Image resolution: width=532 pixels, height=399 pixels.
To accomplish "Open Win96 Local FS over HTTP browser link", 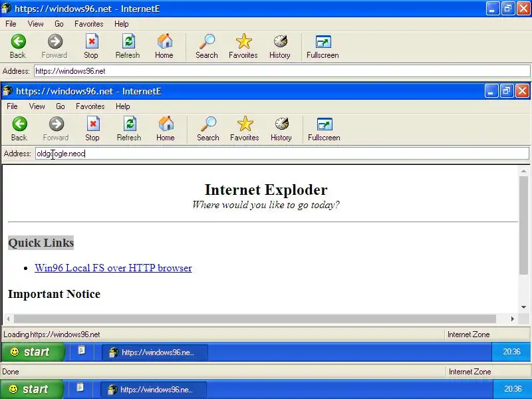I will (x=113, y=268).
